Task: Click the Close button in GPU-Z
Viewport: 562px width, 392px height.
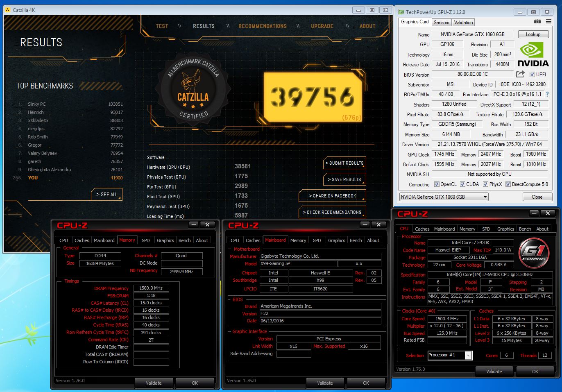Action: (x=537, y=197)
